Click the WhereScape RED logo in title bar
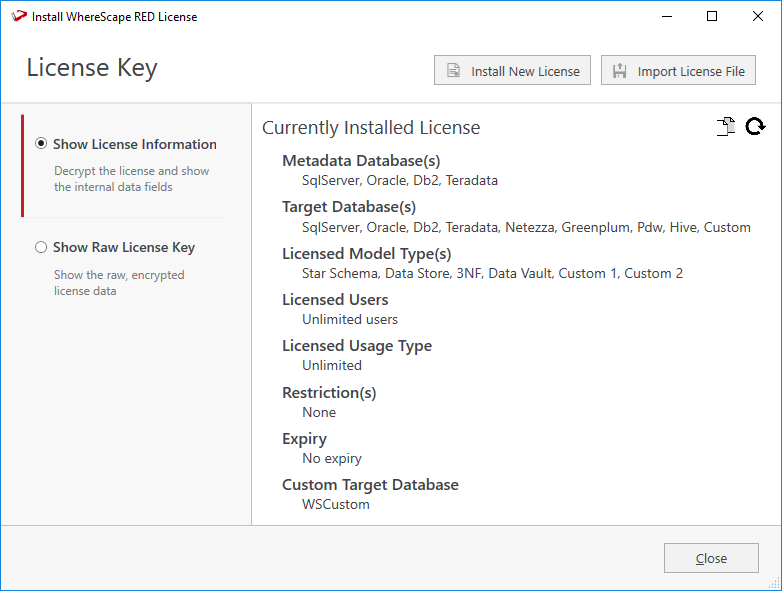This screenshot has height=591, width=782. 18,16
